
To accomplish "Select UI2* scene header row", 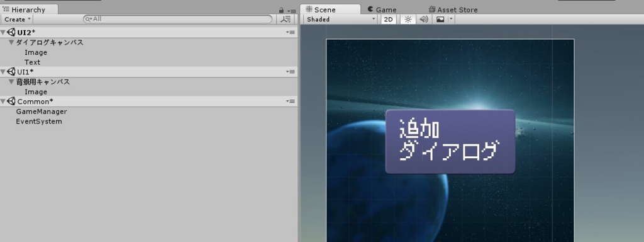I will [148, 32].
